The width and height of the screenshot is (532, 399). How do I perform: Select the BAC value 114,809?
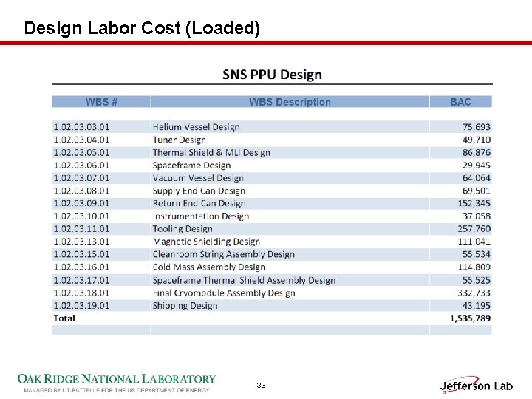474,267
